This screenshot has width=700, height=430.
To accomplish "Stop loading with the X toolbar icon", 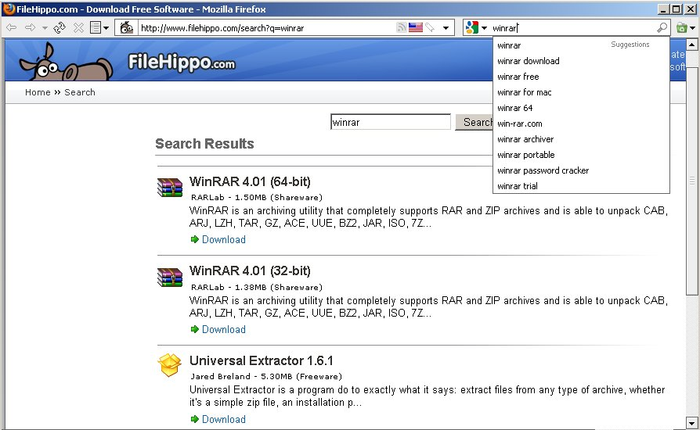I will (x=79, y=28).
